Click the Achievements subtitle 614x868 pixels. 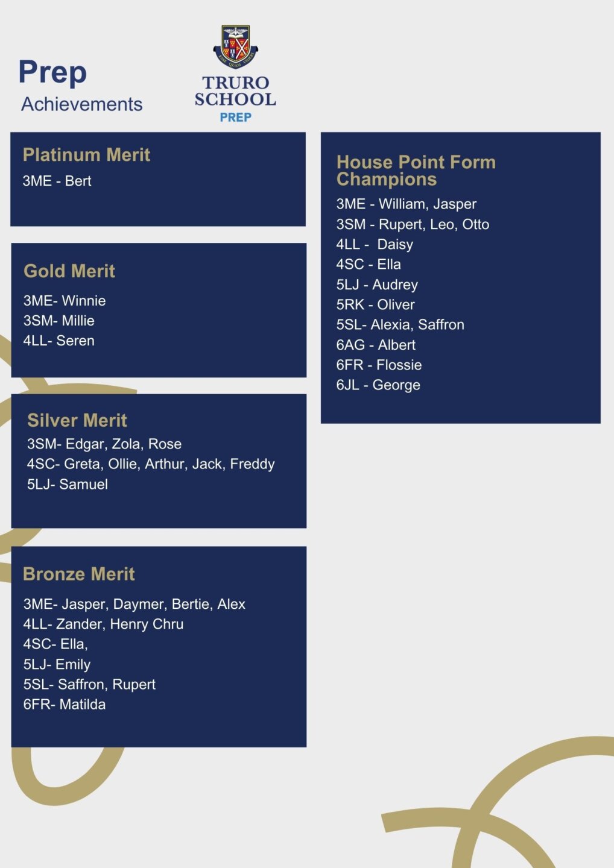click(x=82, y=104)
